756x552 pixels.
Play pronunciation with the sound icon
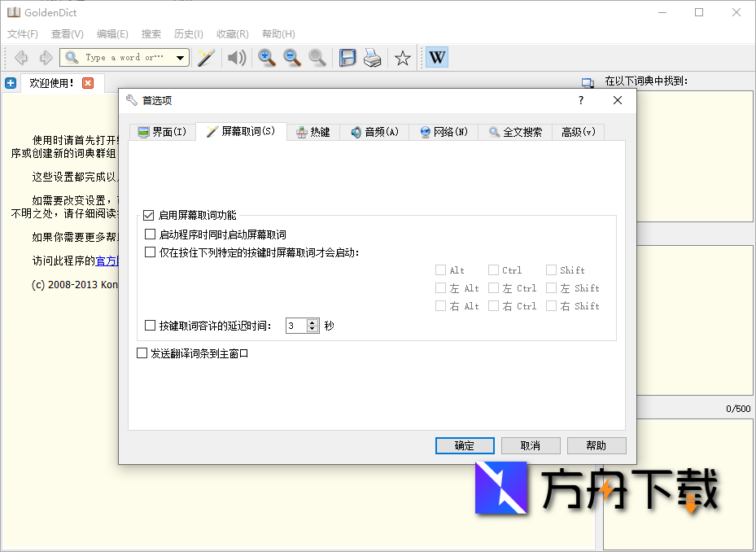coord(237,57)
